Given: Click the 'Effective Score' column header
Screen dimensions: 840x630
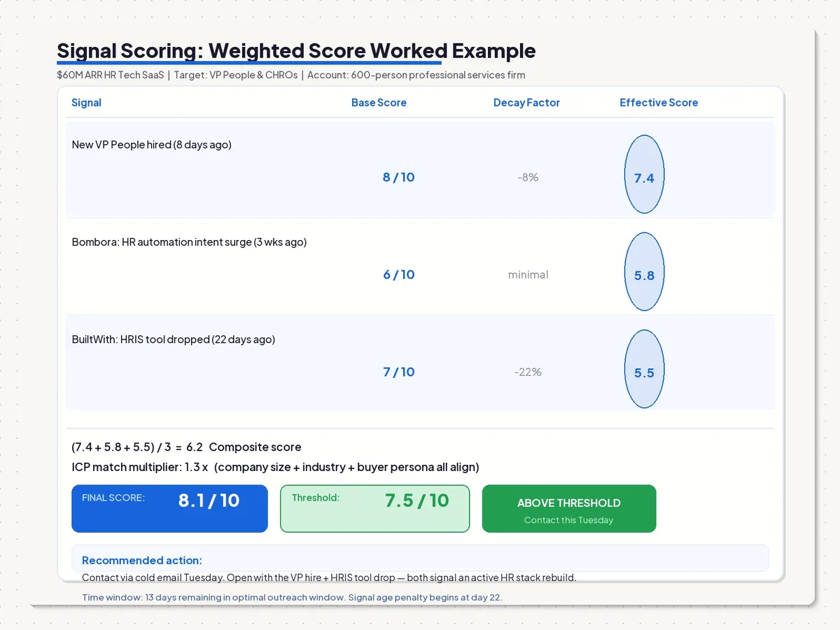Looking at the screenshot, I should click(659, 102).
